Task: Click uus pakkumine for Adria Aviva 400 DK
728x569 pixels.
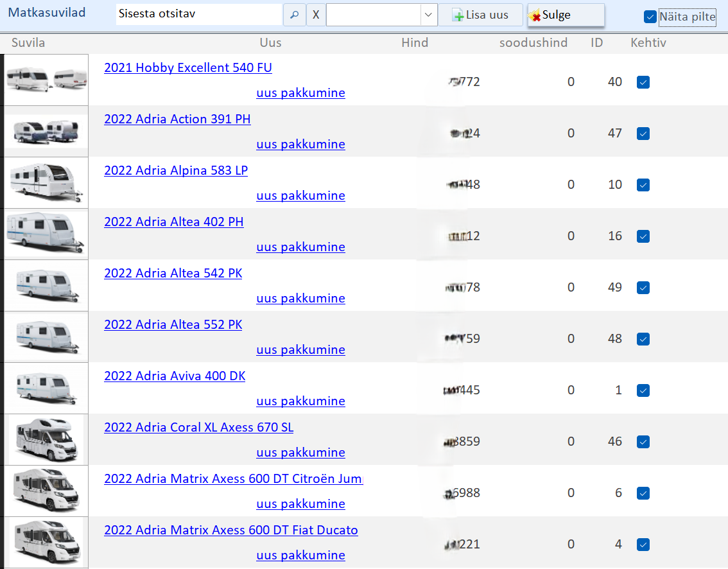Action: (x=301, y=401)
